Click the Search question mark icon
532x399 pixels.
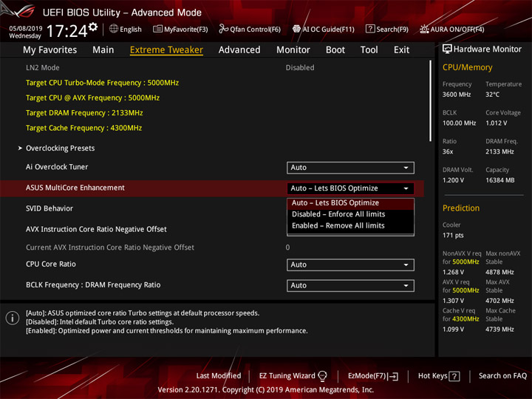(x=370, y=29)
